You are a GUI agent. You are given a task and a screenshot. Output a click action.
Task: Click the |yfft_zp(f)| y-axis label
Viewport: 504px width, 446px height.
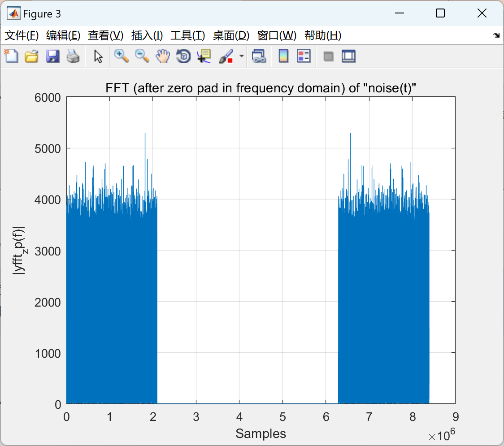point(19,250)
